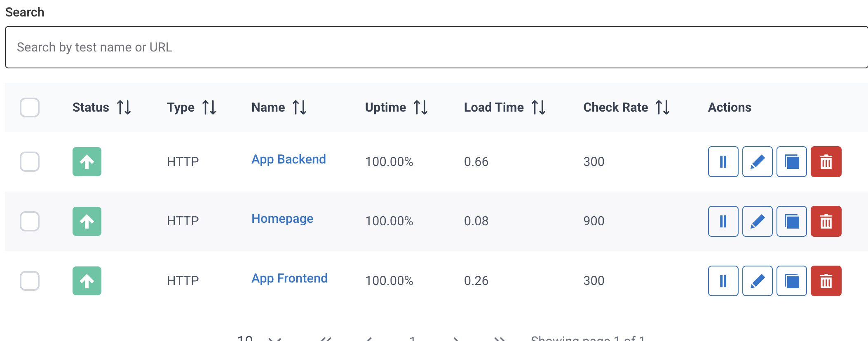Tick the App Backend row checkbox
Viewport: 868px width, 341px height.
pyautogui.click(x=30, y=161)
